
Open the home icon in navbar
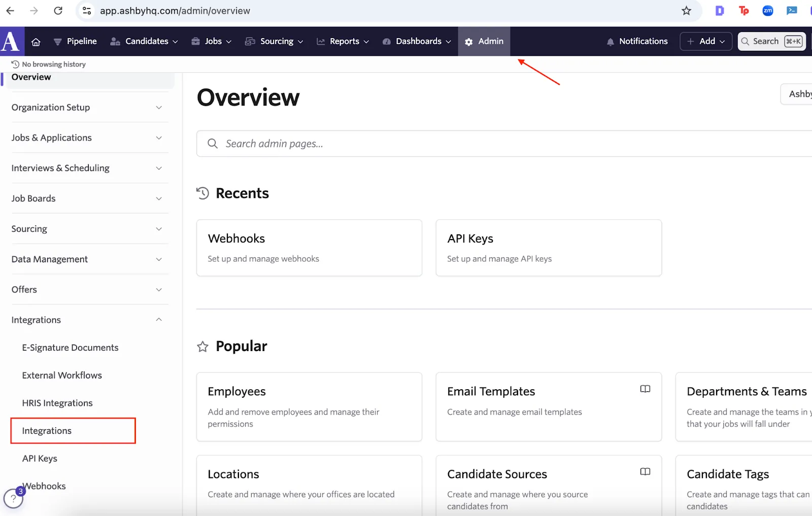[x=36, y=42]
